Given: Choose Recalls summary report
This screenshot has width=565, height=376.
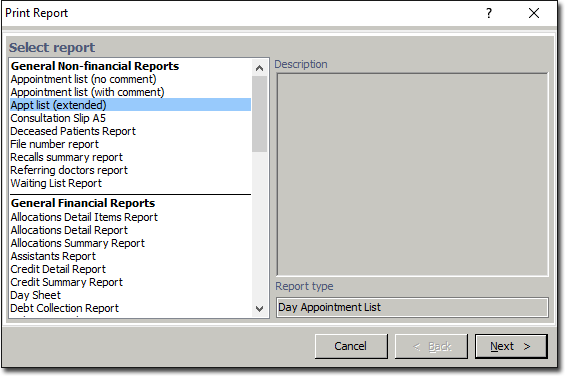Looking at the screenshot, I should tap(66, 157).
